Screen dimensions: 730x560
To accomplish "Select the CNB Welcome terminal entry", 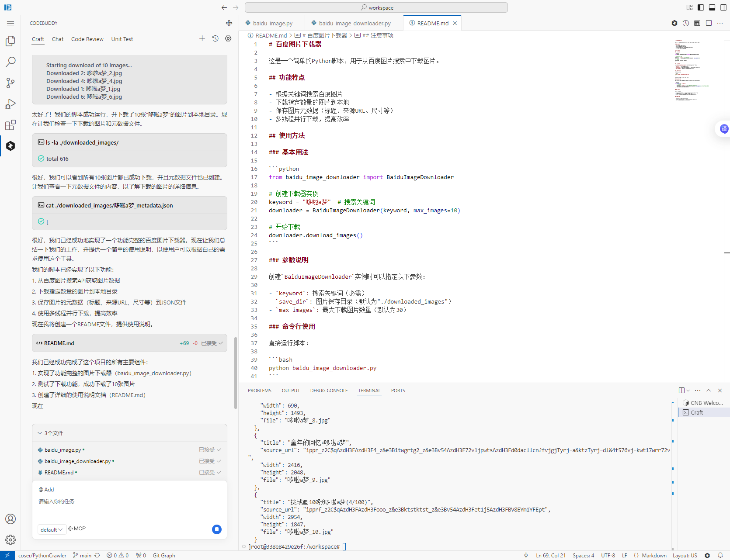I will [x=704, y=403].
